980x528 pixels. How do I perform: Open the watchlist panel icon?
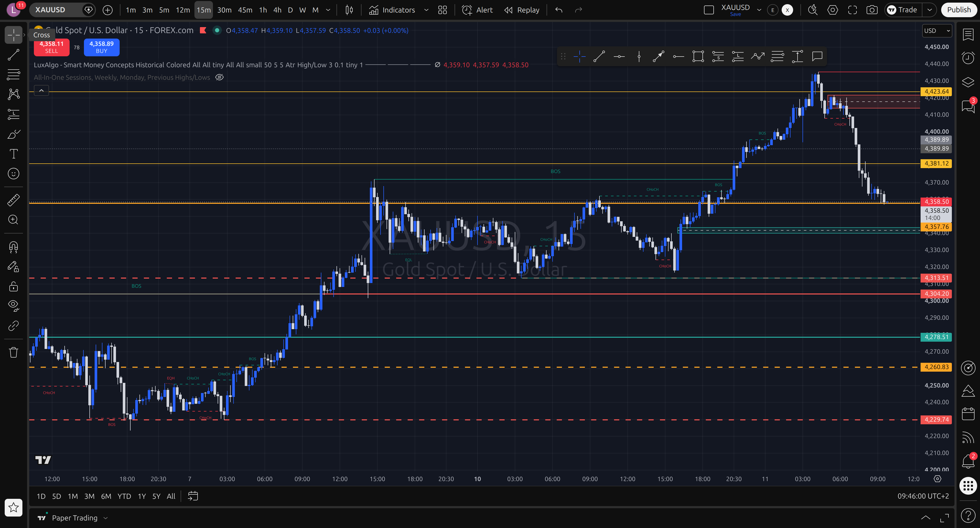968,35
